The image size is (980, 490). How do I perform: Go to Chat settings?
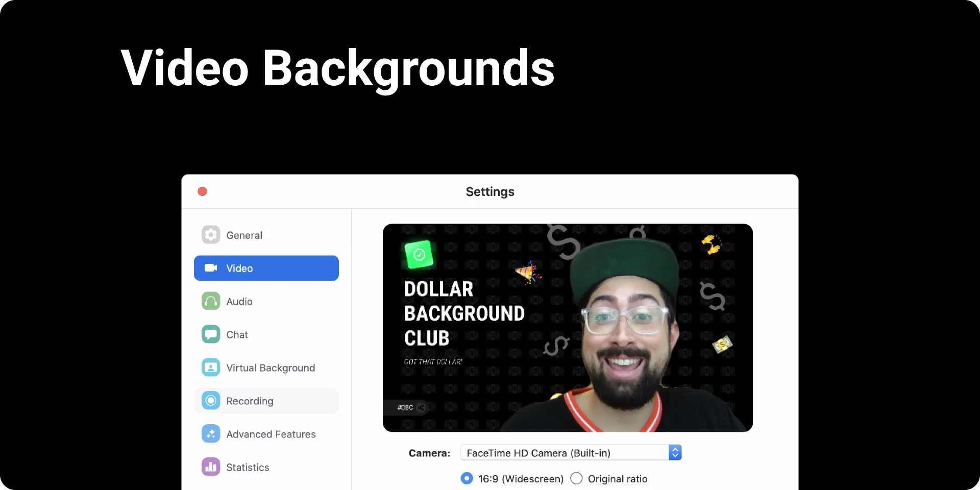click(266, 334)
